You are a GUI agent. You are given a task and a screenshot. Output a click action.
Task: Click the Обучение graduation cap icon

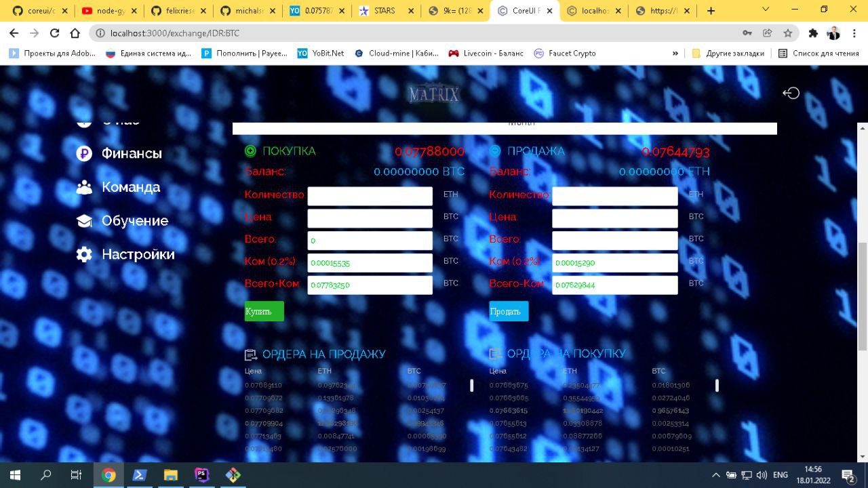(x=84, y=221)
